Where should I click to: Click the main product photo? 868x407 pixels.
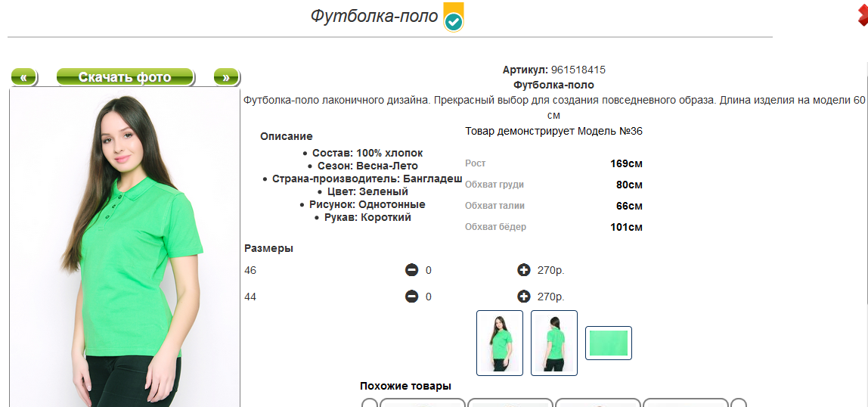[125, 247]
